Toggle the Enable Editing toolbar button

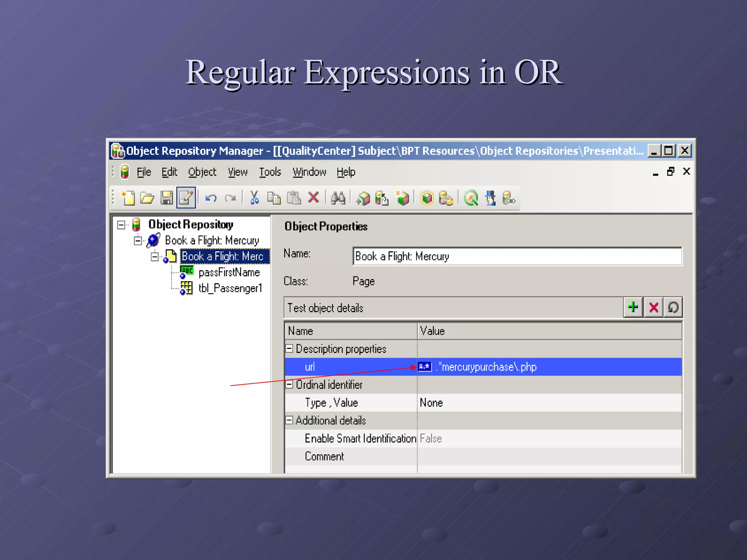(186, 198)
